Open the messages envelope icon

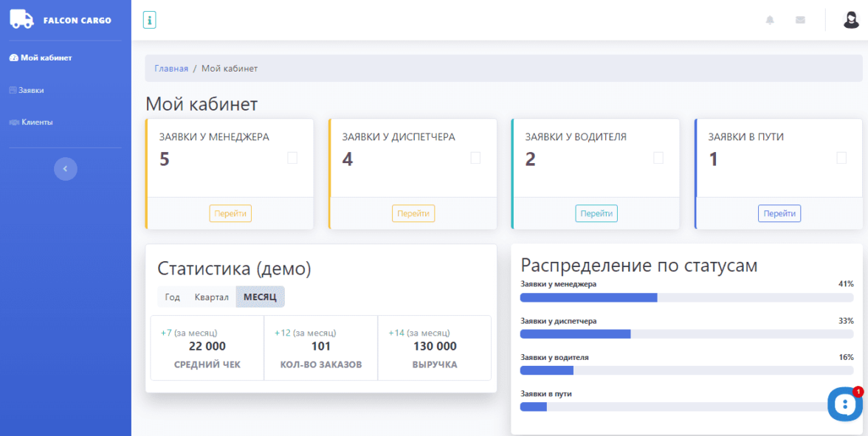click(800, 20)
